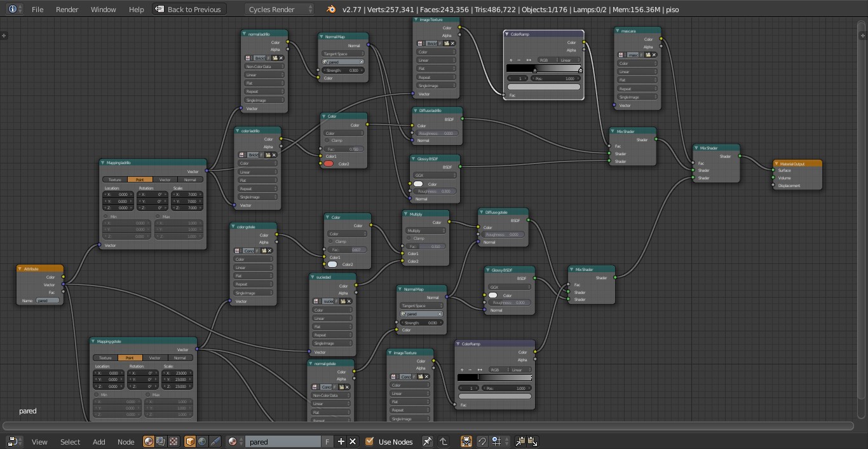Click pared material name field
This screenshot has width=868, height=449.
click(x=283, y=441)
